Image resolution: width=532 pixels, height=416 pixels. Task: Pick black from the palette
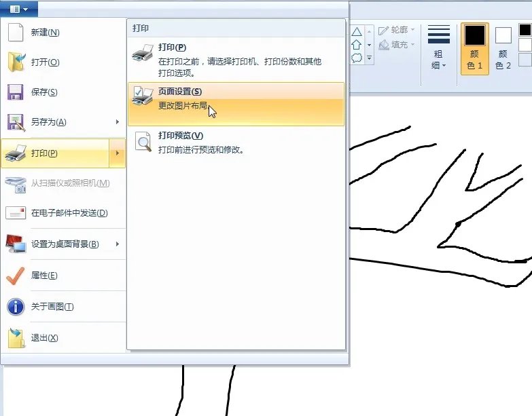pyautogui.click(x=525, y=30)
